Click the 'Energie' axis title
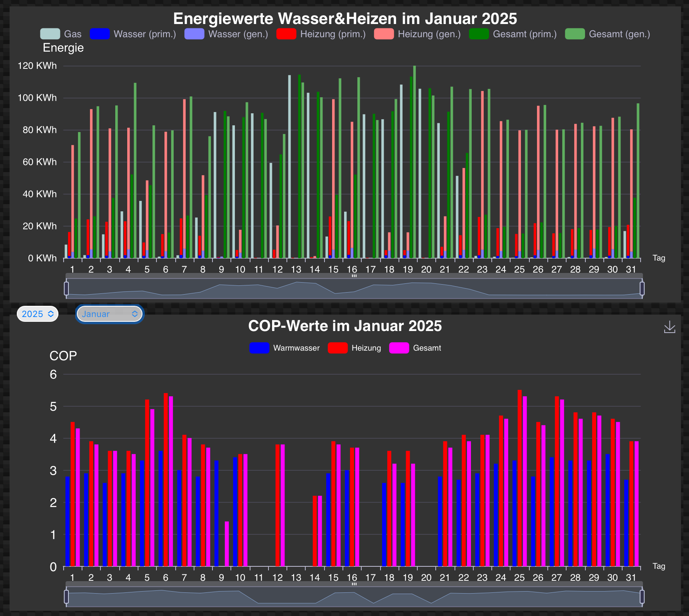This screenshot has width=689, height=616. 63,48
